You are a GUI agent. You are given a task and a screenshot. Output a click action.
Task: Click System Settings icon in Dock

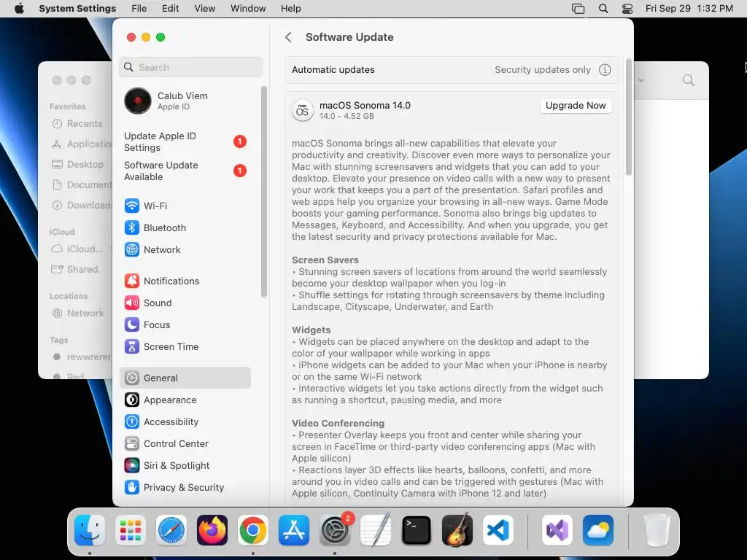click(x=334, y=530)
